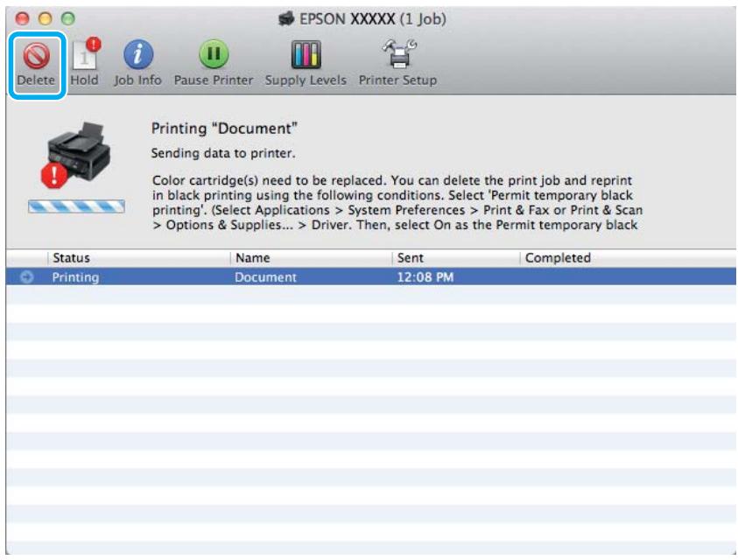This screenshot has width=738, height=560.
Task: Click the 'Printing "Document"' heading
Action: pyautogui.click(x=224, y=129)
